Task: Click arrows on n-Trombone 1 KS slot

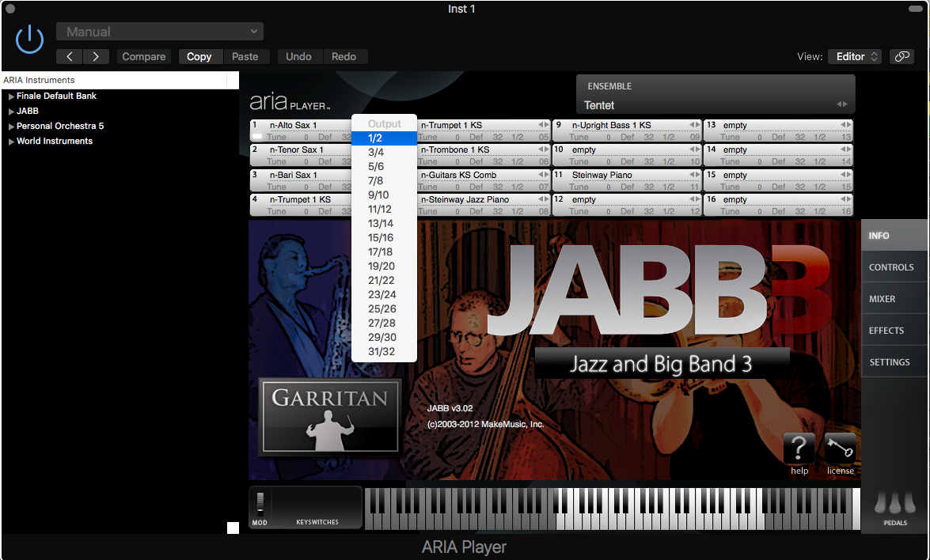Action: pyautogui.click(x=543, y=150)
